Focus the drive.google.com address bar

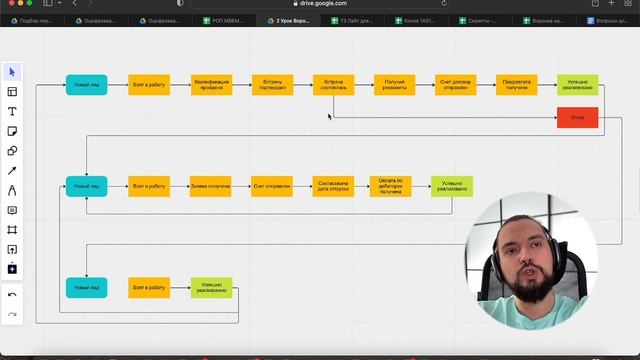(x=320, y=3)
